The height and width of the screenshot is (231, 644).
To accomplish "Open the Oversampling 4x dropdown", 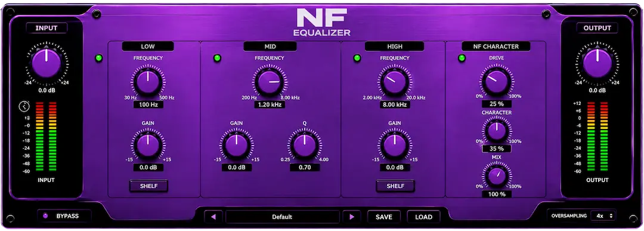I will [603, 215].
